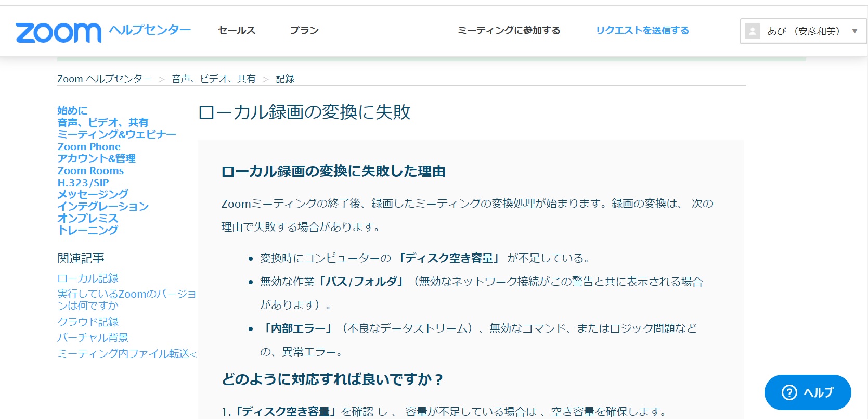Open related article ローカル記録
This screenshot has height=419, width=868.
[88, 278]
